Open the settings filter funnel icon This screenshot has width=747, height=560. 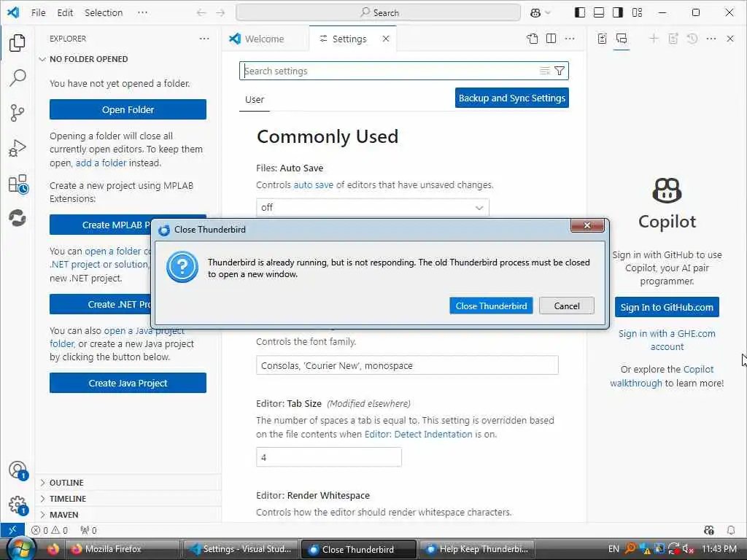click(560, 71)
